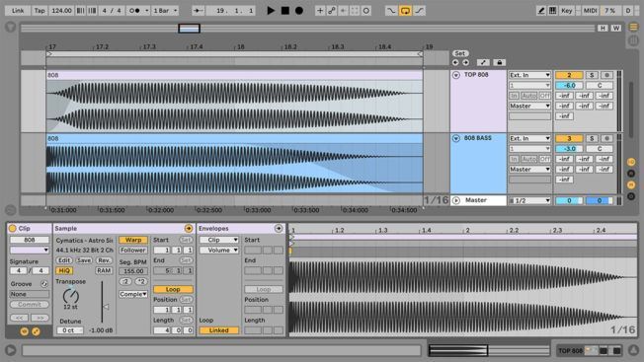This screenshot has width=644, height=362.
Task: Halve tempo with the :2 button
Action: 125,281
